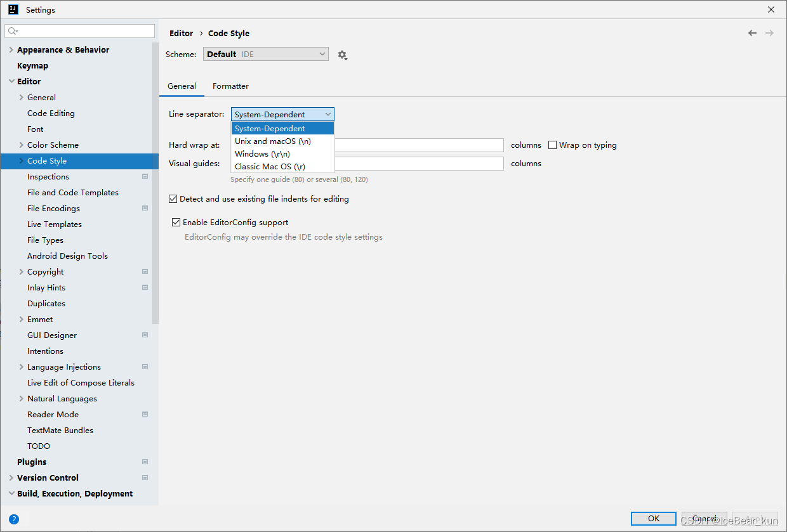This screenshot has width=787, height=532.
Task: Click the magnifier in the settings search box
Action: 11,30
